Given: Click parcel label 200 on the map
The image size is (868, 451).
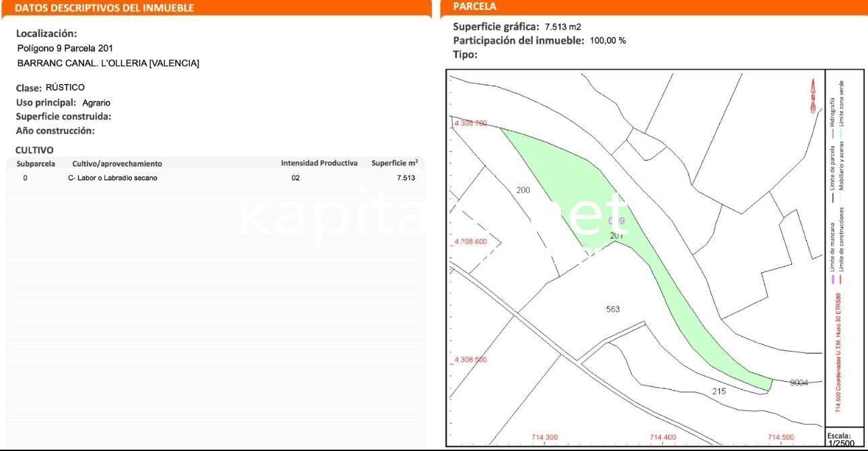Looking at the screenshot, I should pyautogui.click(x=523, y=190).
